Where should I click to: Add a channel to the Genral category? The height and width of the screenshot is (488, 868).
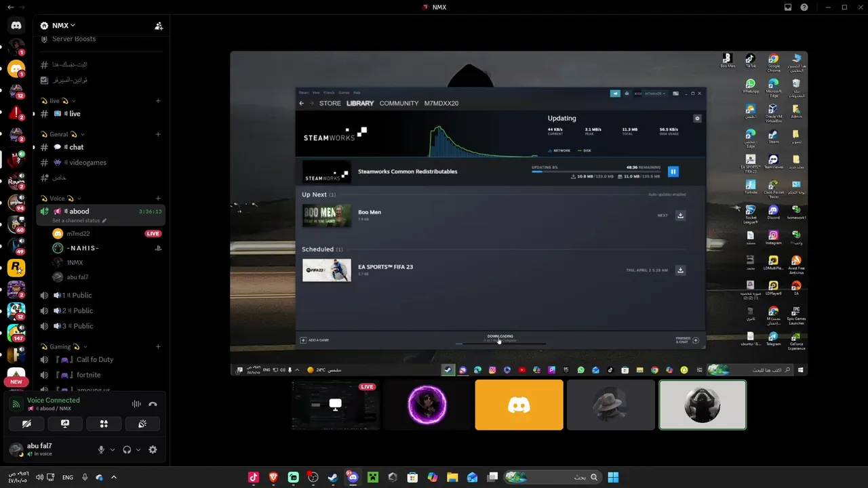click(x=158, y=134)
